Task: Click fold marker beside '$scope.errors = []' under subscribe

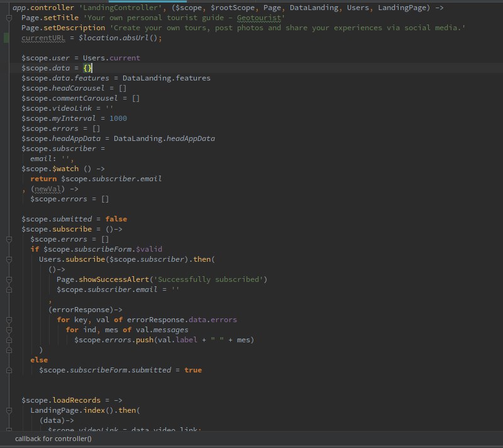Action: point(8,239)
